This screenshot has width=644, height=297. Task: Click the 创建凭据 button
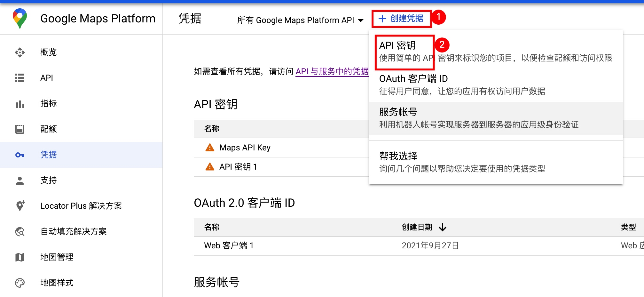(x=401, y=19)
